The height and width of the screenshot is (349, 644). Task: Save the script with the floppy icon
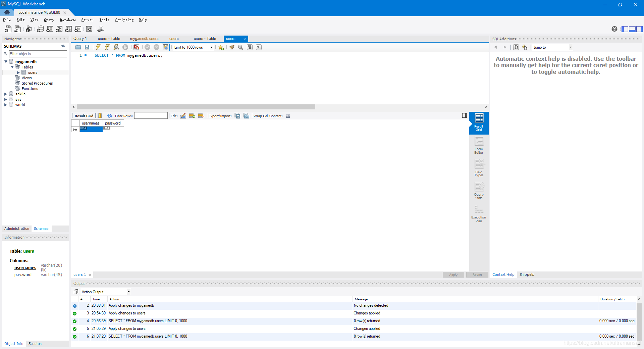point(87,47)
